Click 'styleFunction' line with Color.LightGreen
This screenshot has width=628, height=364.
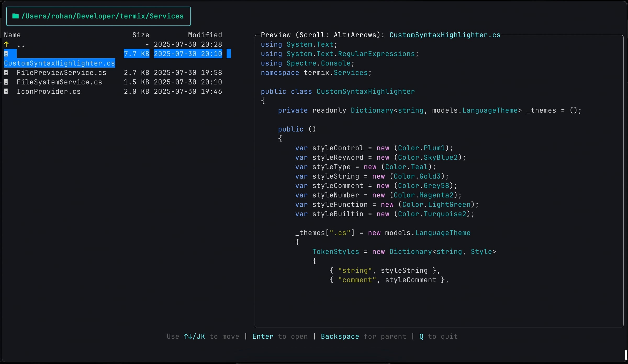[x=387, y=204]
